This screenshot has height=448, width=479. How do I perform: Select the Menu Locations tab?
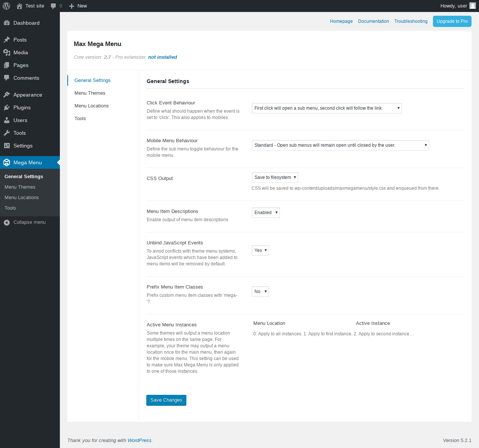click(x=92, y=106)
